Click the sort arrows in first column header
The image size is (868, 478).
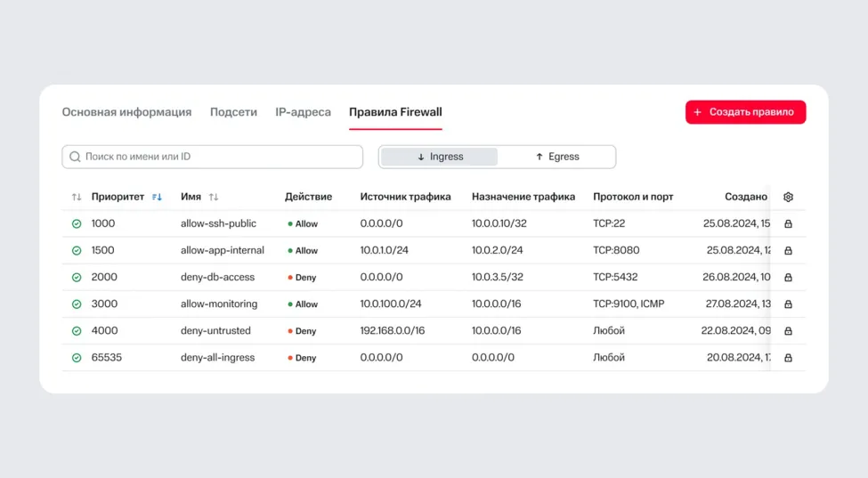[x=77, y=197]
